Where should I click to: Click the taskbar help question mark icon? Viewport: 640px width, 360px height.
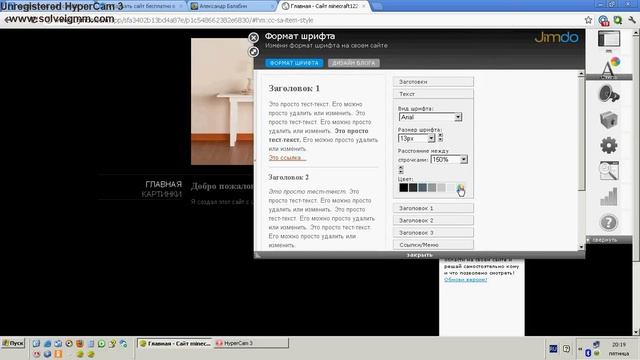click(566, 349)
